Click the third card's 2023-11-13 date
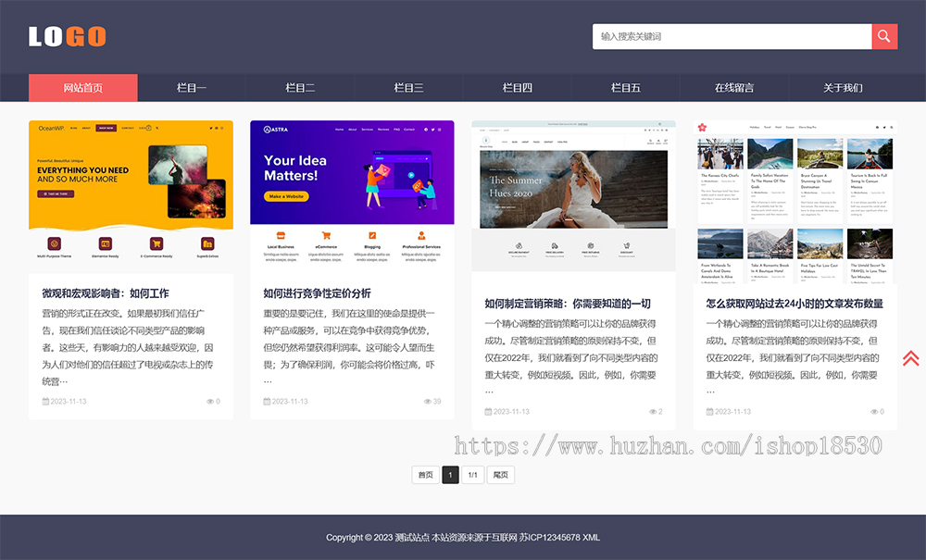This screenshot has height=560, width=926. [x=511, y=411]
